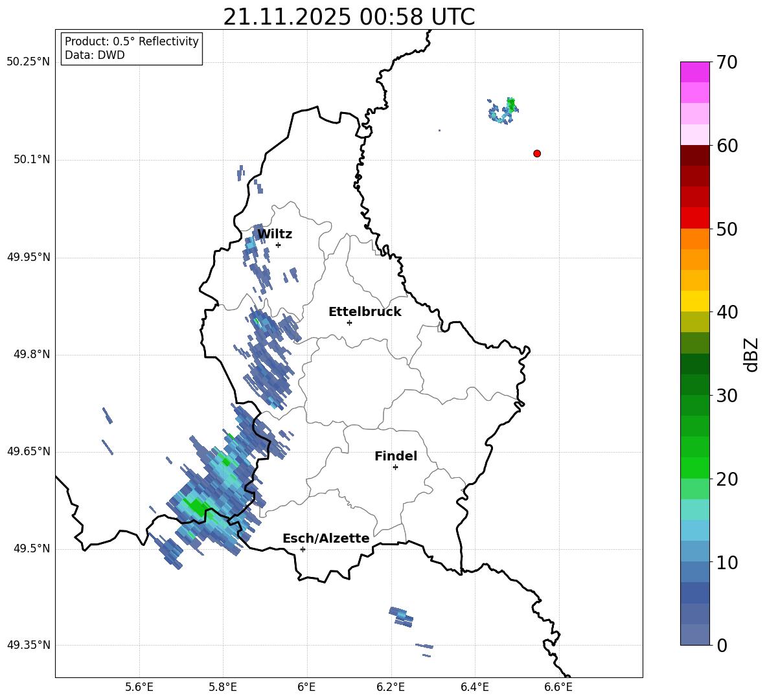Click the 10 value on the colorbar
The width and height of the screenshot is (767, 700).
pos(727,562)
